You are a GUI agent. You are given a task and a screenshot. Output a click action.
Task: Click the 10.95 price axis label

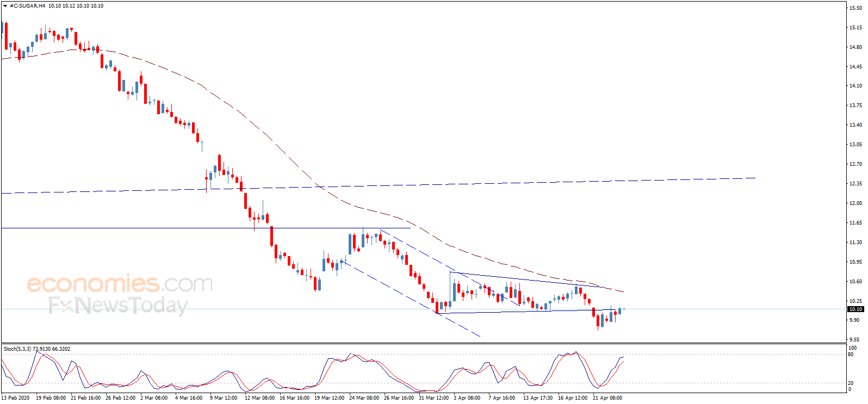855,262
